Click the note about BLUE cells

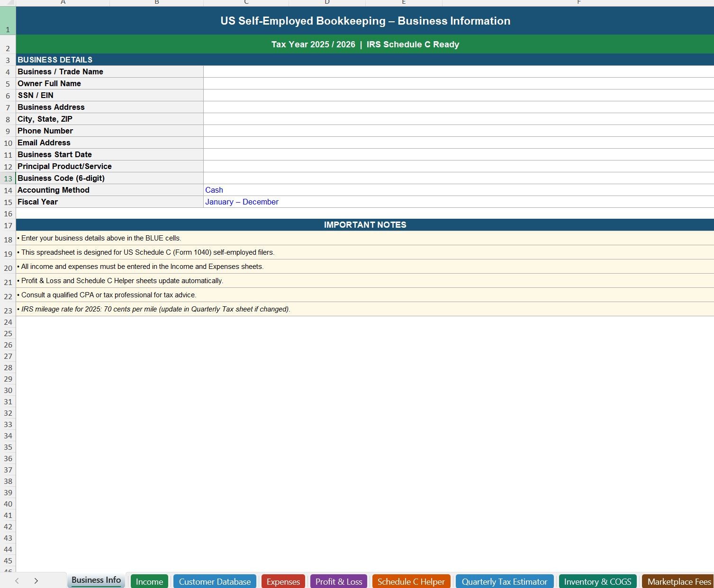[x=365, y=238]
